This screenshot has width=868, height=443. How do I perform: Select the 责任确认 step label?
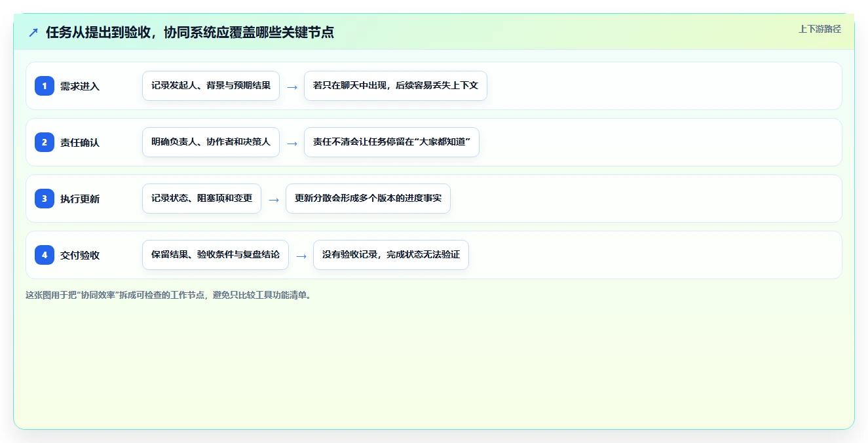click(80, 143)
